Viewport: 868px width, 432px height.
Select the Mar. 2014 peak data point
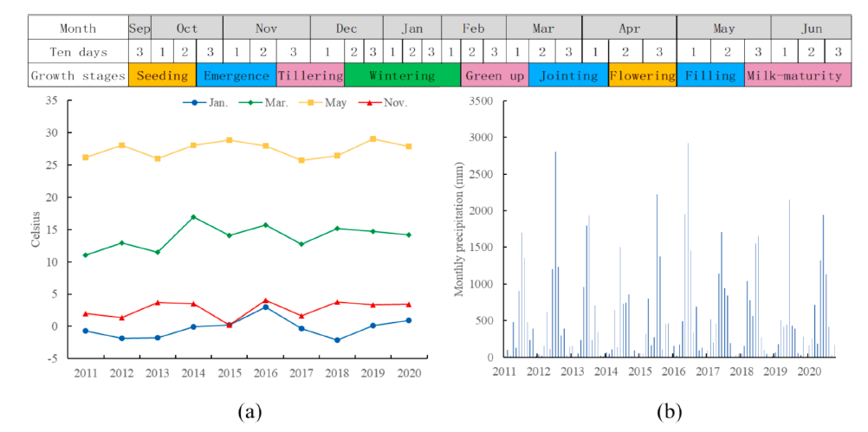point(192,217)
